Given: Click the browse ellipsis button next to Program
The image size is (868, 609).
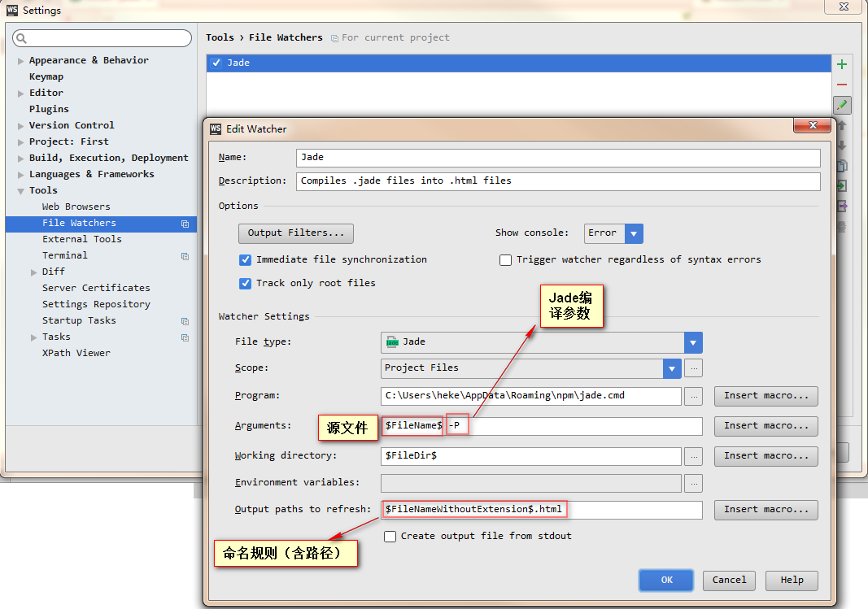Looking at the screenshot, I should [693, 396].
